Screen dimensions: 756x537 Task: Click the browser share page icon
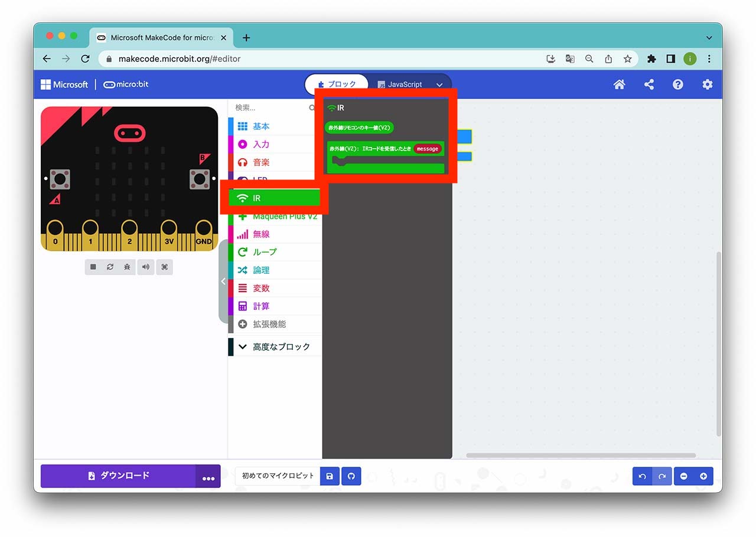click(x=608, y=58)
